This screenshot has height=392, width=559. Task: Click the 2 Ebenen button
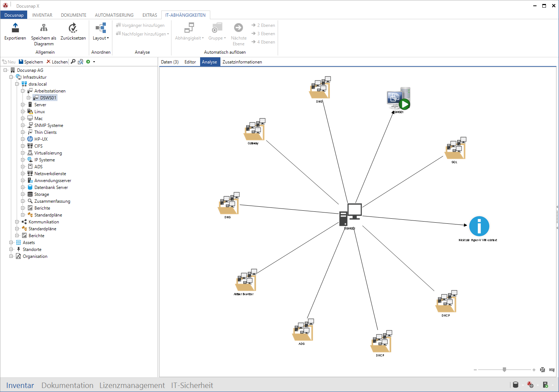point(263,25)
